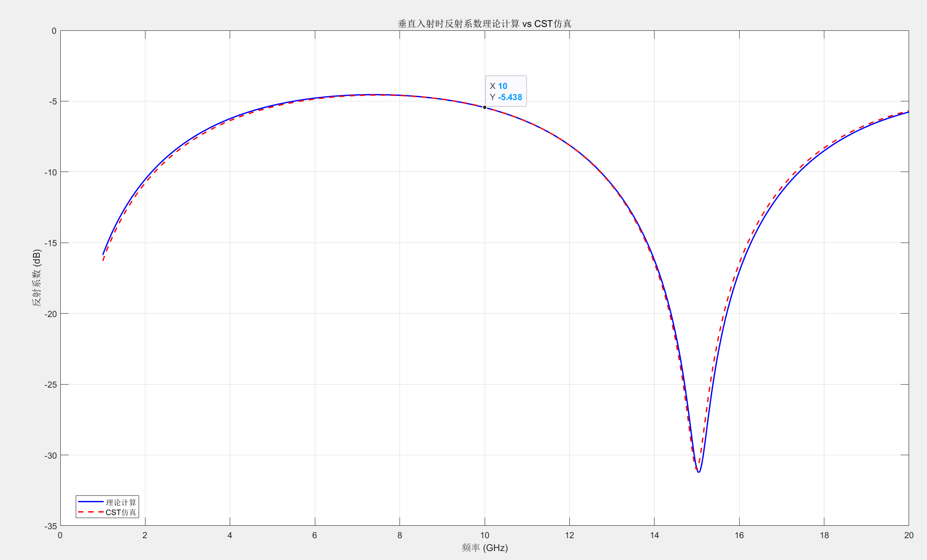Click the y-axis tick label -35
This screenshot has width=927, height=560.
click(50, 526)
